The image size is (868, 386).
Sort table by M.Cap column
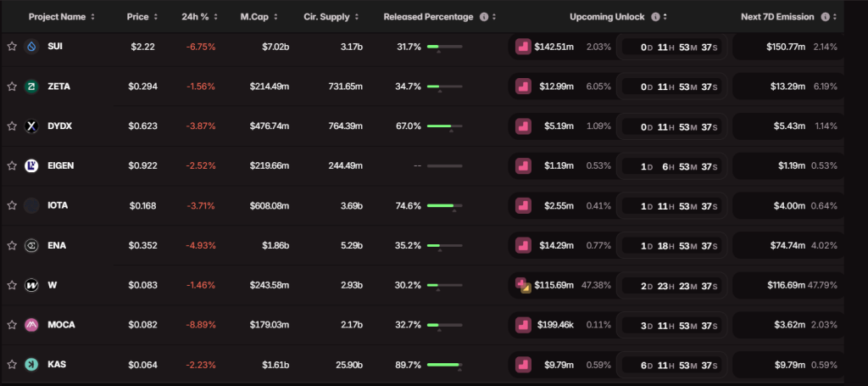tap(259, 17)
